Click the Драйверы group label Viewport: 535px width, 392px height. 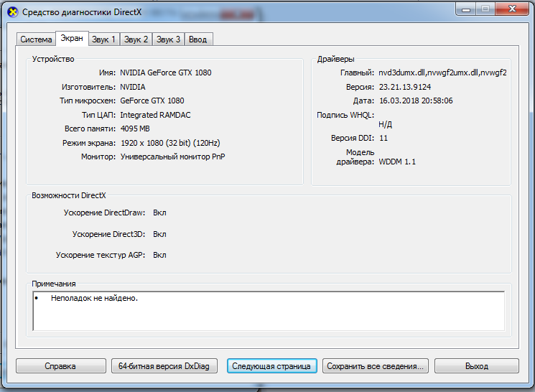pyautogui.click(x=336, y=59)
